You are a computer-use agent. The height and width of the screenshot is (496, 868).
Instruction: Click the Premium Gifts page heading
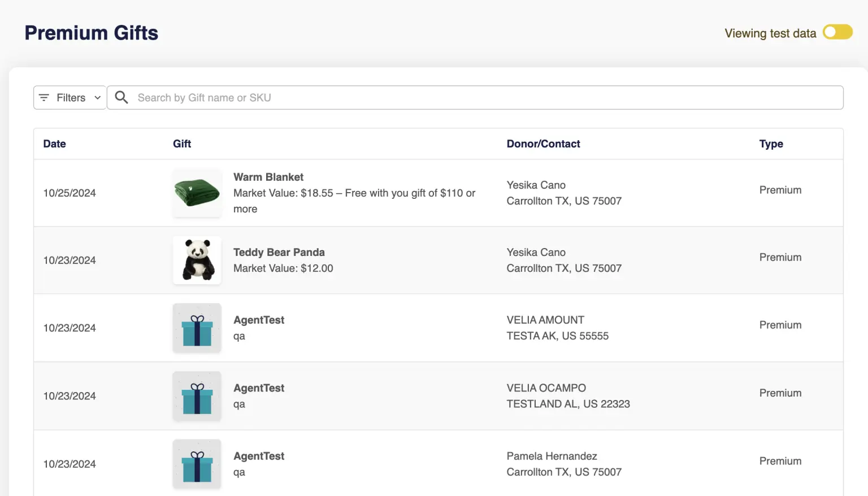point(92,33)
